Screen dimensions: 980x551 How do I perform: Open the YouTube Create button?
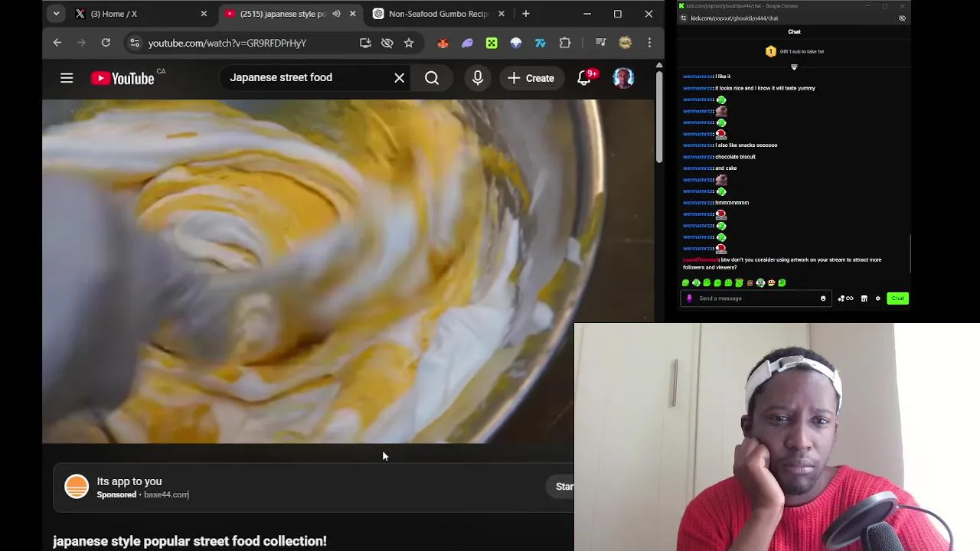pos(531,78)
